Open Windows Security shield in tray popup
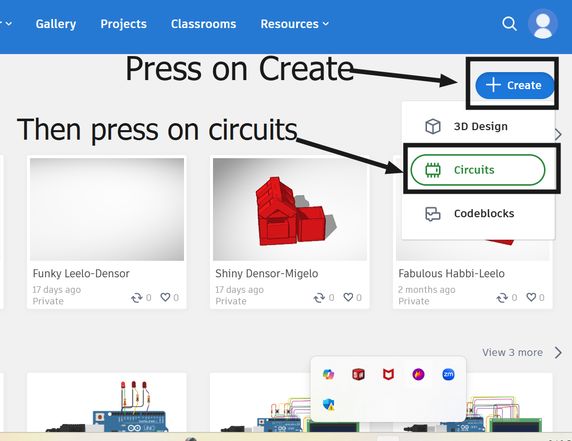Viewport: 572px width, 441px height. click(x=328, y=404)
